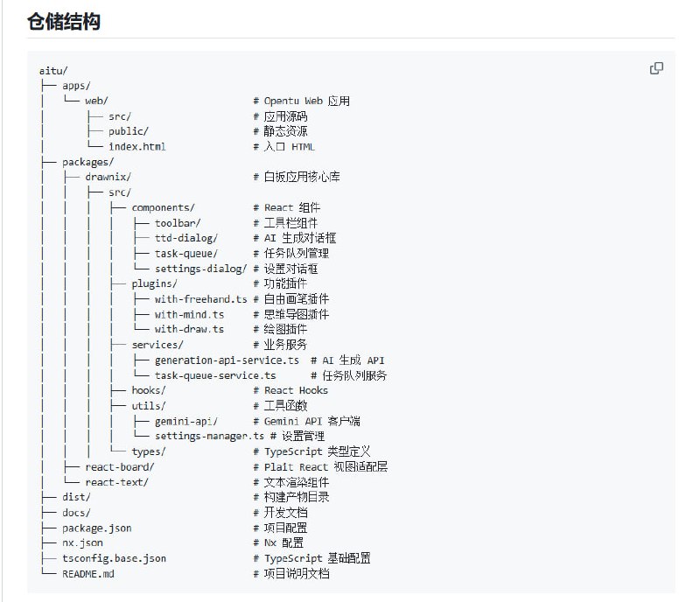Click the settings-manager.ts file name
700x602 pixels.
click(x=209, y=436)
